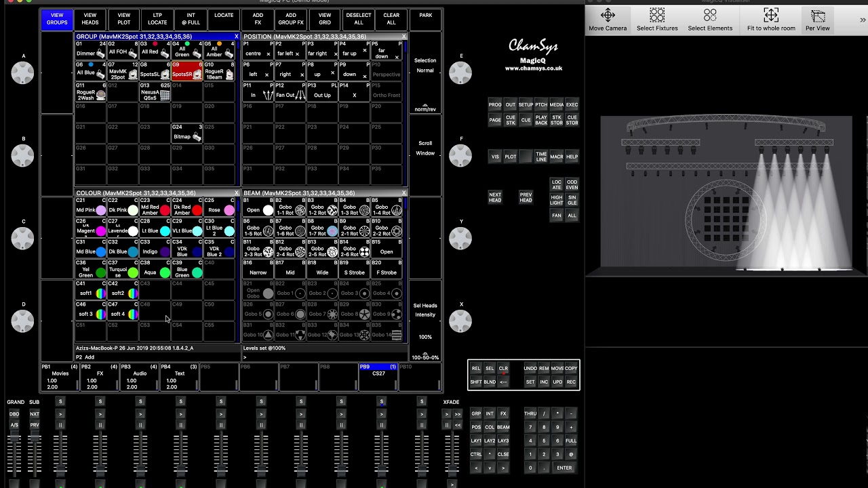Screen dimensions: 868x488
Task: Apply the C23 Md Red Amber colour
Action: click(155, 207)
